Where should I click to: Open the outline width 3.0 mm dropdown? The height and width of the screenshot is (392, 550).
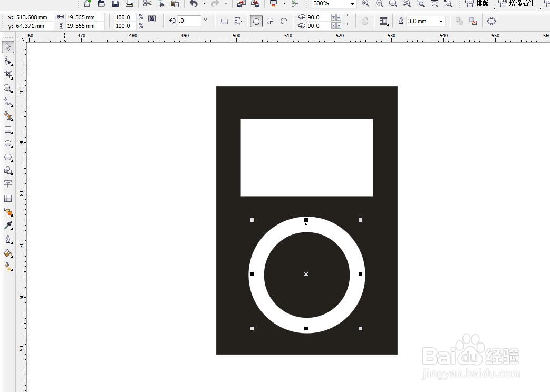(x=441, y=21)
